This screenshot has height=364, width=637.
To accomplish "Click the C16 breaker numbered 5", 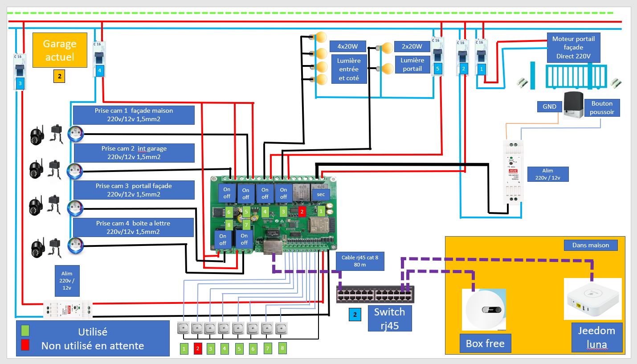I will pos(437,56).
